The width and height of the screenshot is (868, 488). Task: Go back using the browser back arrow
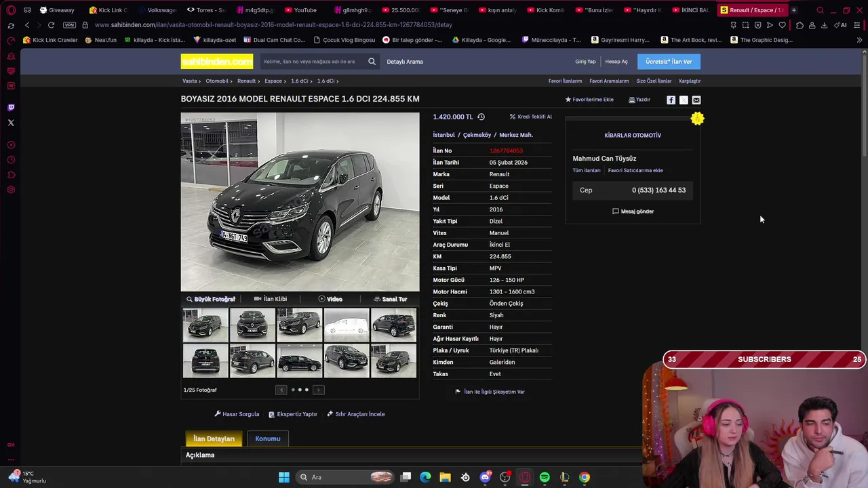coord(26,25)
